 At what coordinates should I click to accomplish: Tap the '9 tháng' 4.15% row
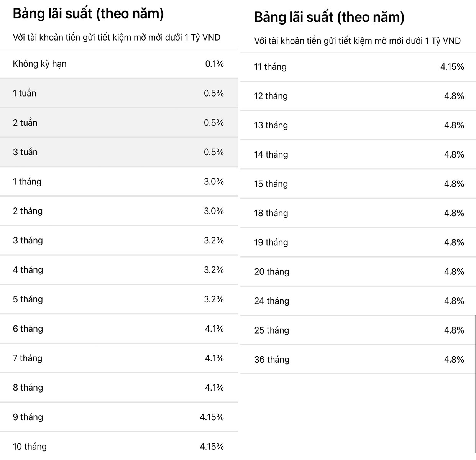(119, 417)
